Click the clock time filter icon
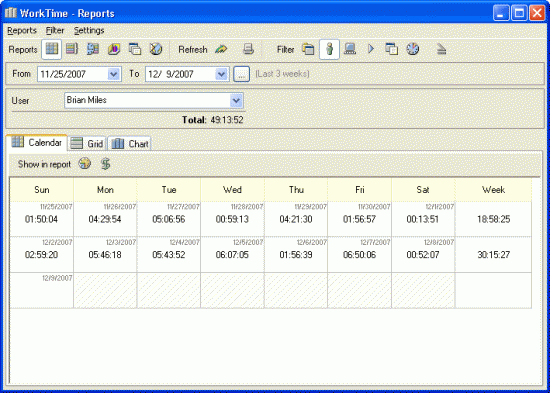Screen dimensions: 550x393 (x=412, y=49)
